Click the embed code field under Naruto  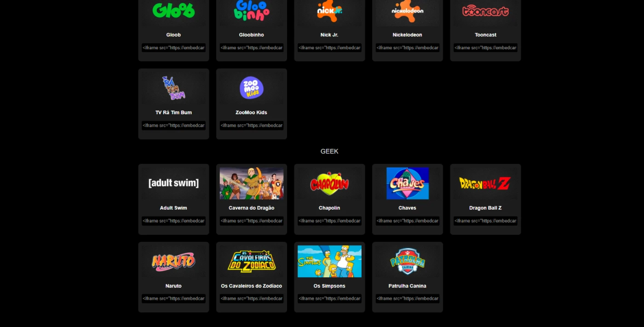click(x=173, y=298)
